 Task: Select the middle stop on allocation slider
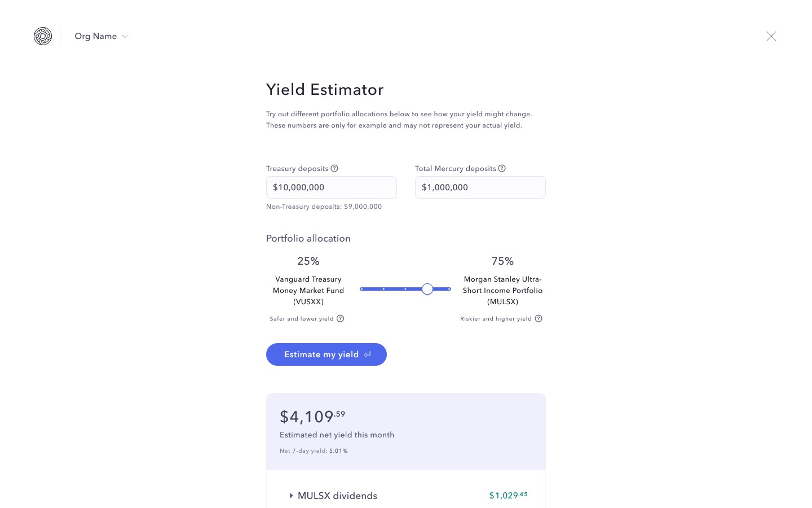pyautogui.click(x=405, y=289)
